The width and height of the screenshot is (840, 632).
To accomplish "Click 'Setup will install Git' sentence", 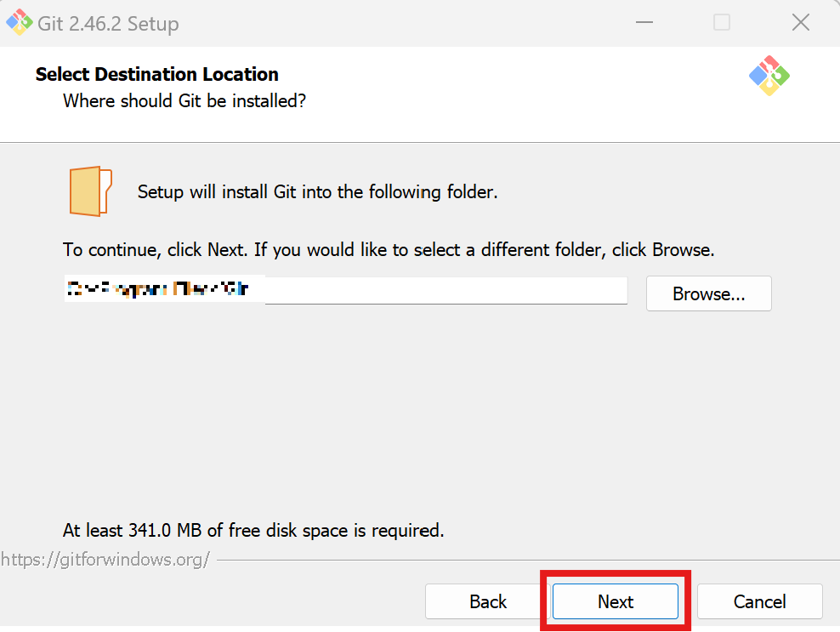I will [x=318, y=192].
